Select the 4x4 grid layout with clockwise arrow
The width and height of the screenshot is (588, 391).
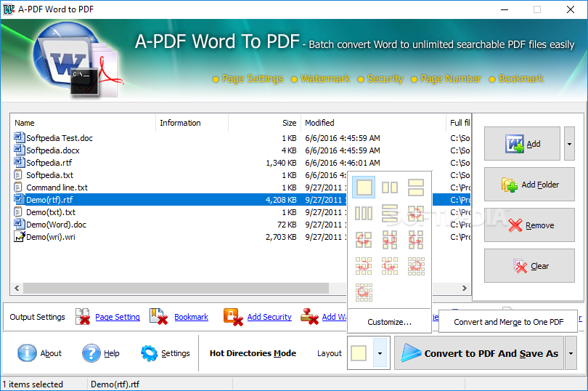pyautogui.click(x=416, y=266)
